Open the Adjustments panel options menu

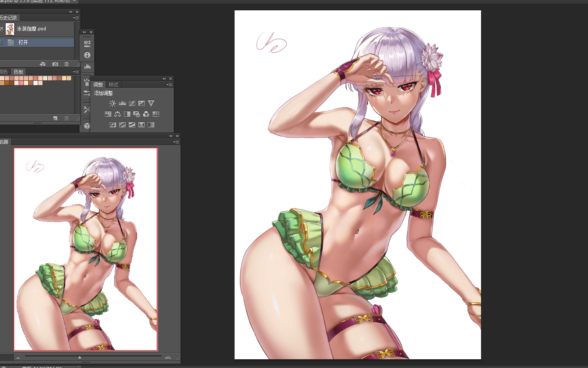(169, 84)
